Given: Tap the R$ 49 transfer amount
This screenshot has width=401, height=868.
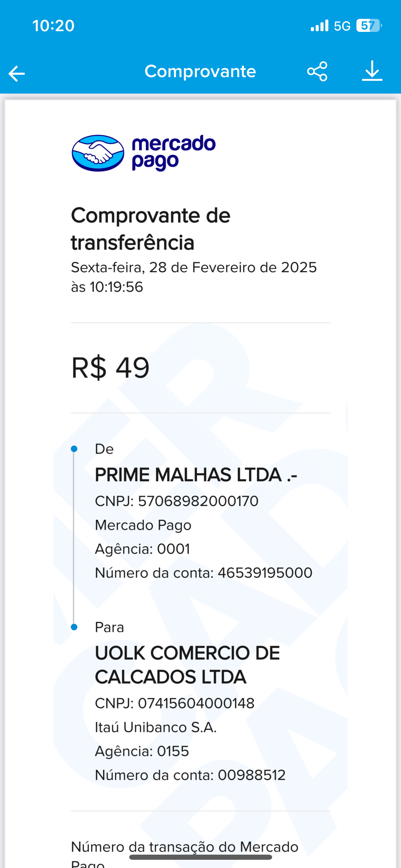Looking at the screenshot, I should point(110,368).
